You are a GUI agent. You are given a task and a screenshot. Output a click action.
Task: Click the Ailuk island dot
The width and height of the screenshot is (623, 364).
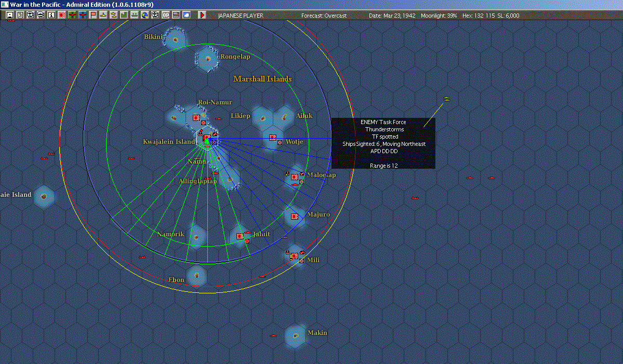point(285,117)
